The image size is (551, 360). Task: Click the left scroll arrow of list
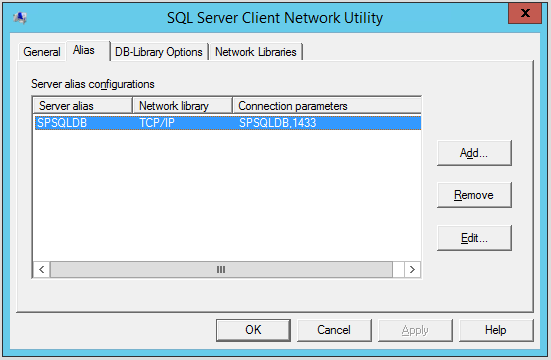coord(41,270)
